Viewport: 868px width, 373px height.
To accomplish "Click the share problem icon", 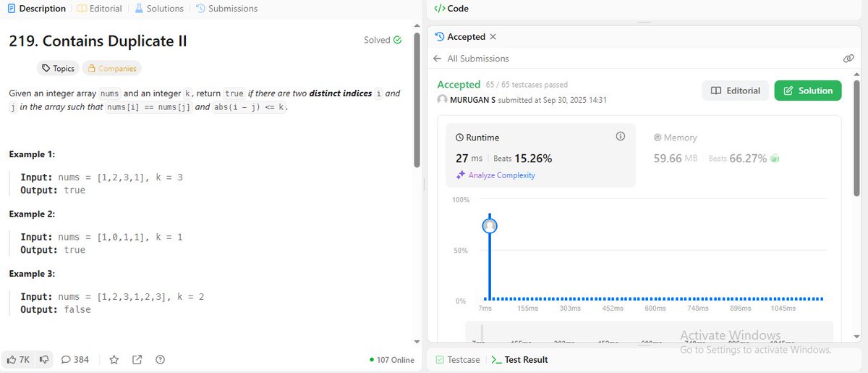I will (x=137, y=359).
